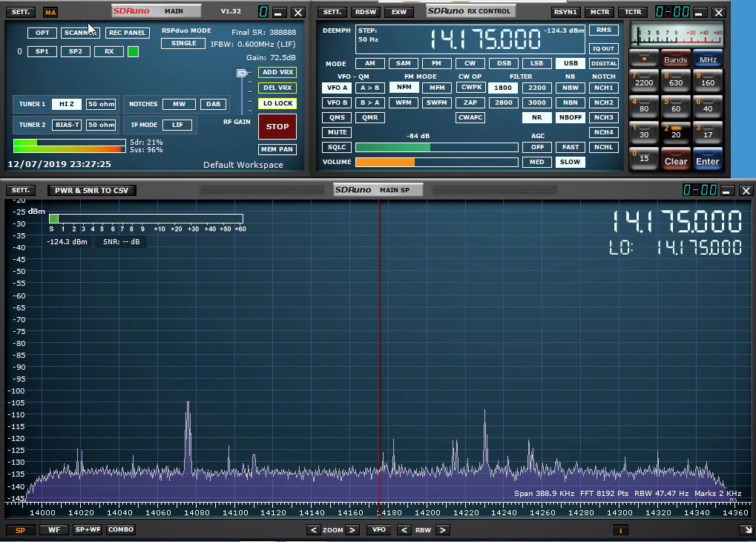Image resolution: width=756 pixels, height=542 pixels.
Task: Click the keypad Clear key
Action: point(676,160)
